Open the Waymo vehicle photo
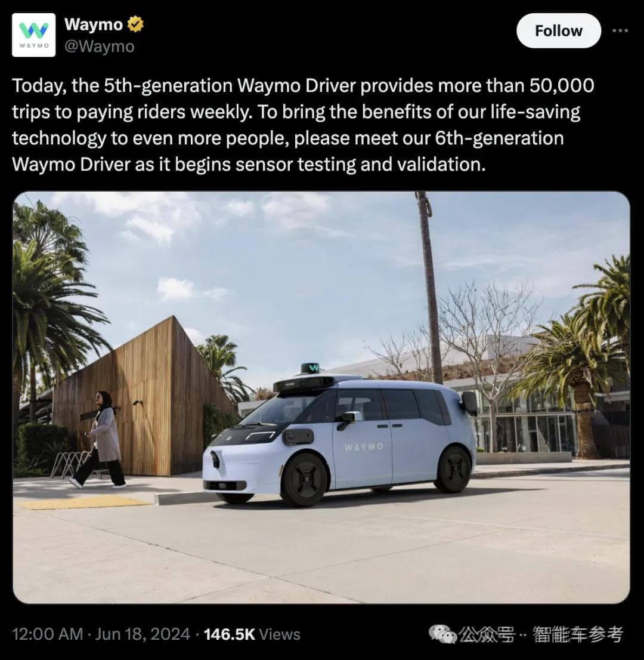The width and height of the screenshot is (644, 660). (x=321, y=397)
